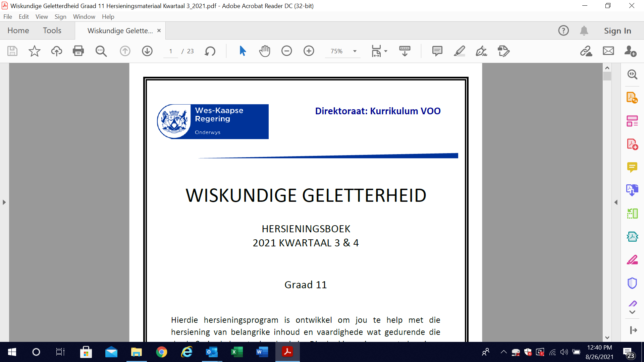The height and width of the screenshot is (362, 644).
Task: Close the Wiskundige Gelette... document tab
Action: click(159, 31)
